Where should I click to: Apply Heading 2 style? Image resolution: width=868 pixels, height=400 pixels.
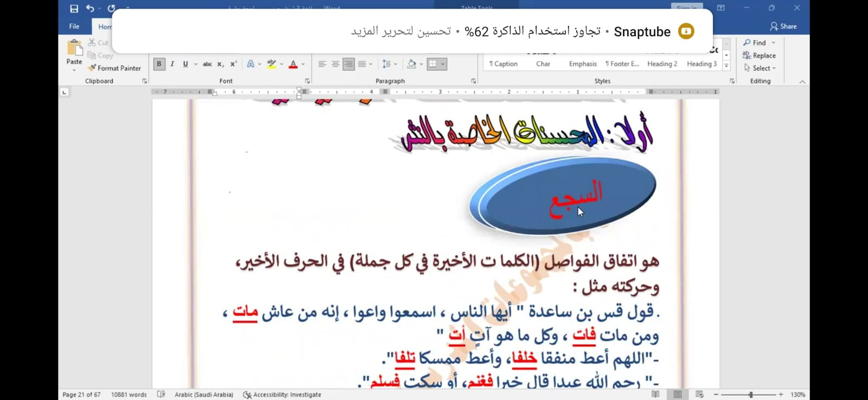coord(662,63)
